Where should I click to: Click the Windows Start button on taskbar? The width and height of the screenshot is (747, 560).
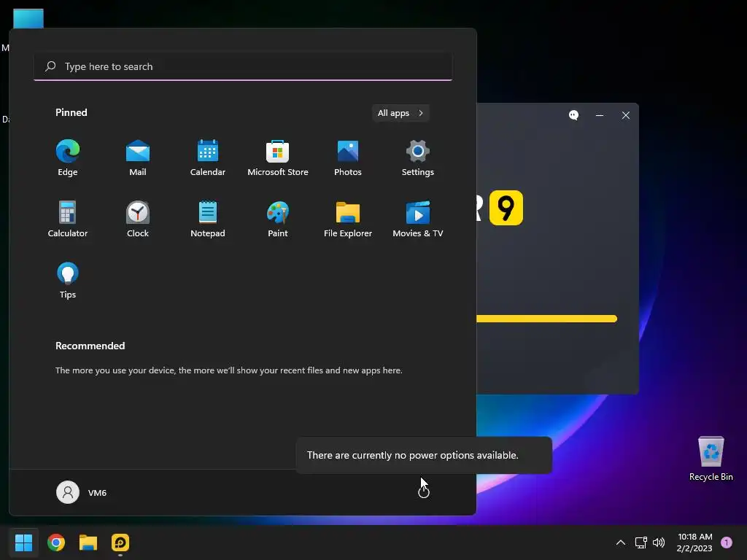pos(23,542)
